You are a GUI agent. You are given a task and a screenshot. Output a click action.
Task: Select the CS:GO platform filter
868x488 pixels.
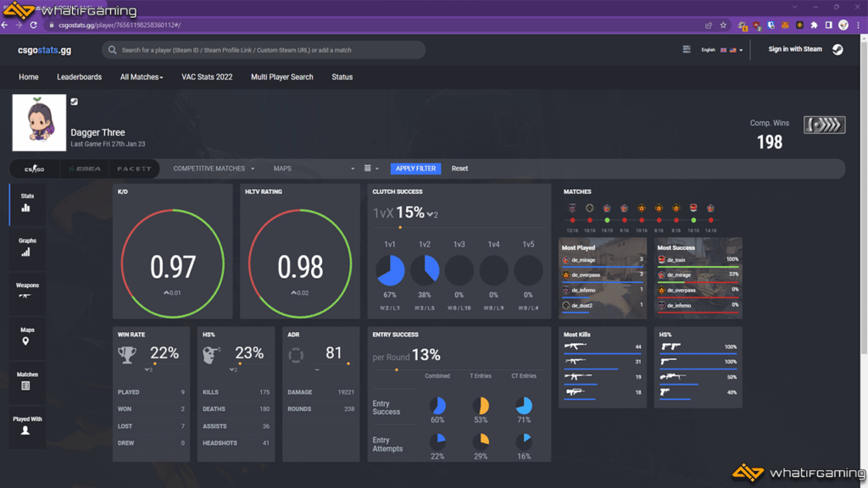[x=34, y=169]
